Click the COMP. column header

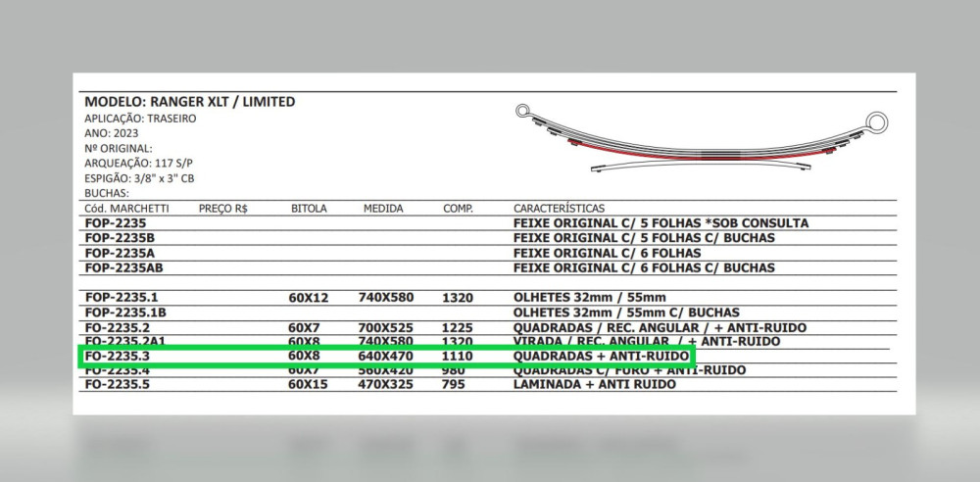click(458, 208)
